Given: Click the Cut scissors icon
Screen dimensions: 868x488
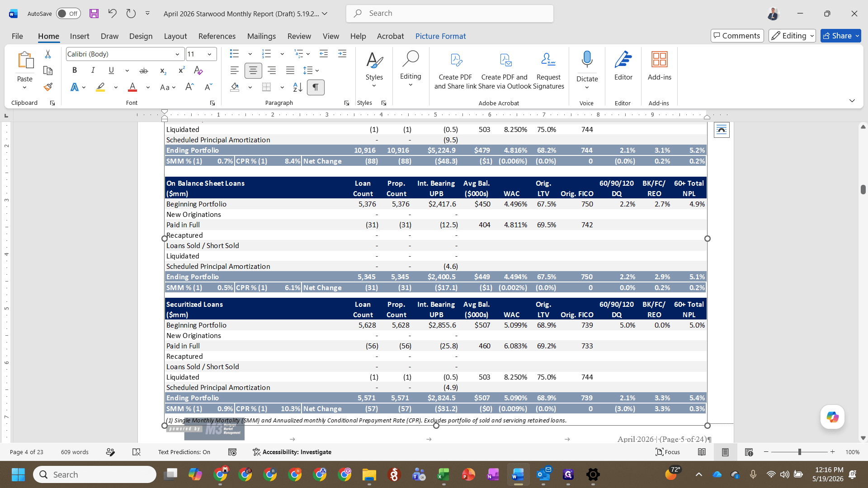Looking at the screenshot, I should pos(48,54).
